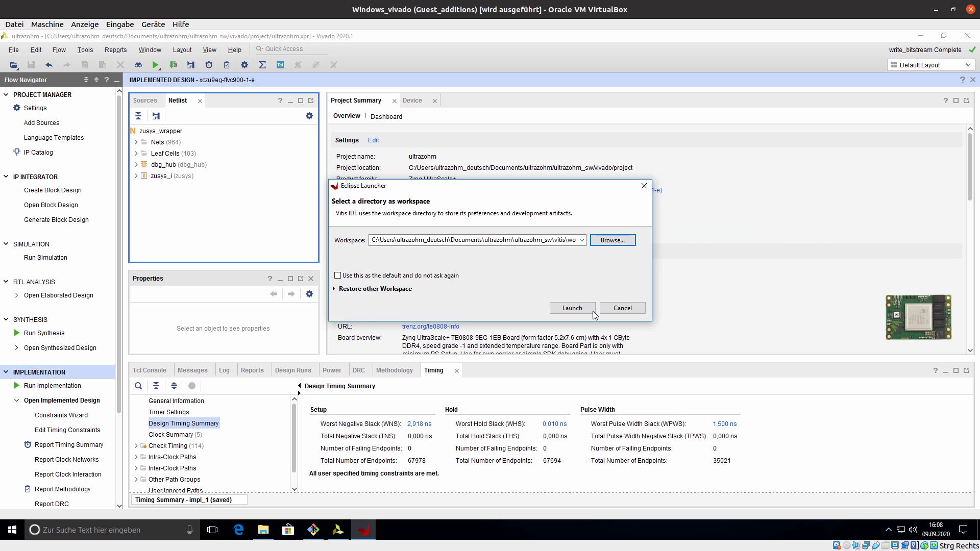
Task: Click Generate Bitstream toolbar icon
Action: (174, 65)
